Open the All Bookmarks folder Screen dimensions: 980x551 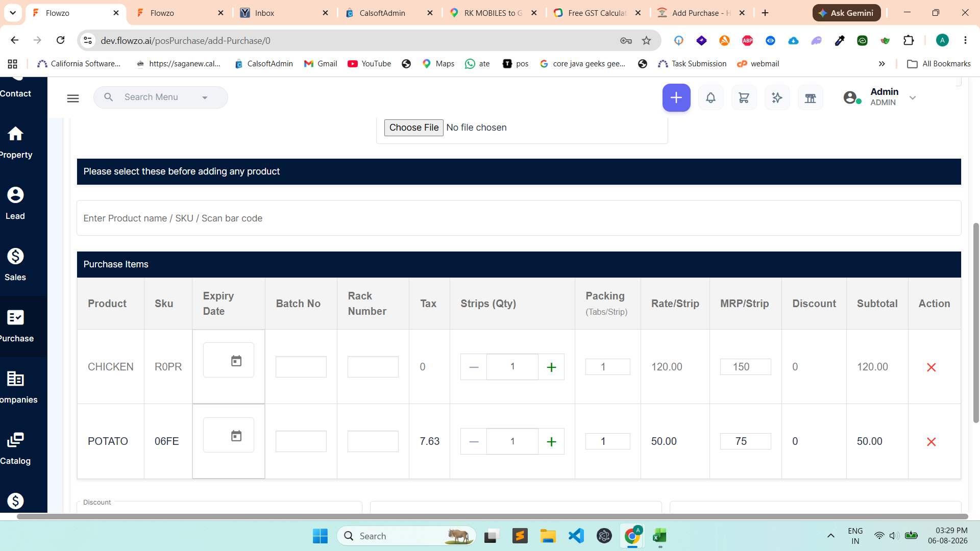[939, 64]
